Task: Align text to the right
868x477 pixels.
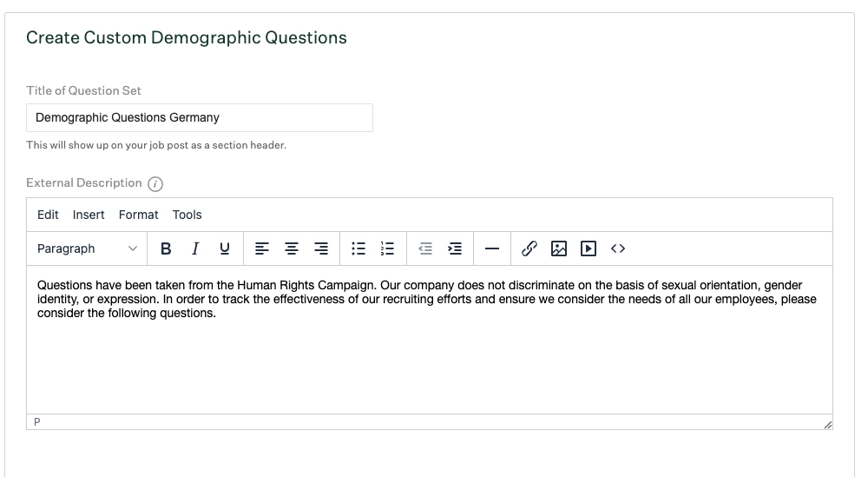Action: (321, 248)
